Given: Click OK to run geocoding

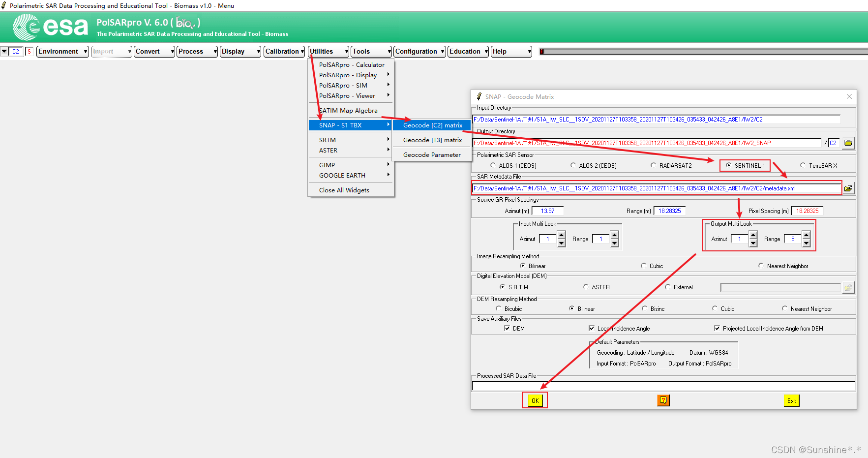Looking at the screenshot, I should coord(535,401).
